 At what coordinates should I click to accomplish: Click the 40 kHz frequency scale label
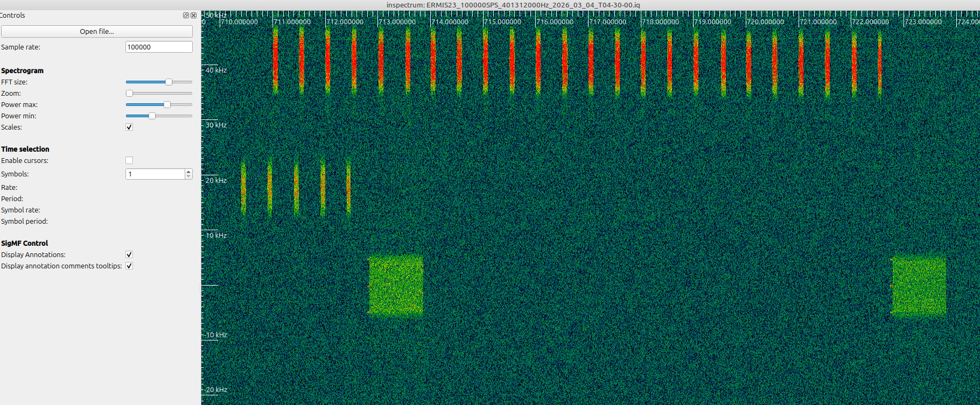216,70
